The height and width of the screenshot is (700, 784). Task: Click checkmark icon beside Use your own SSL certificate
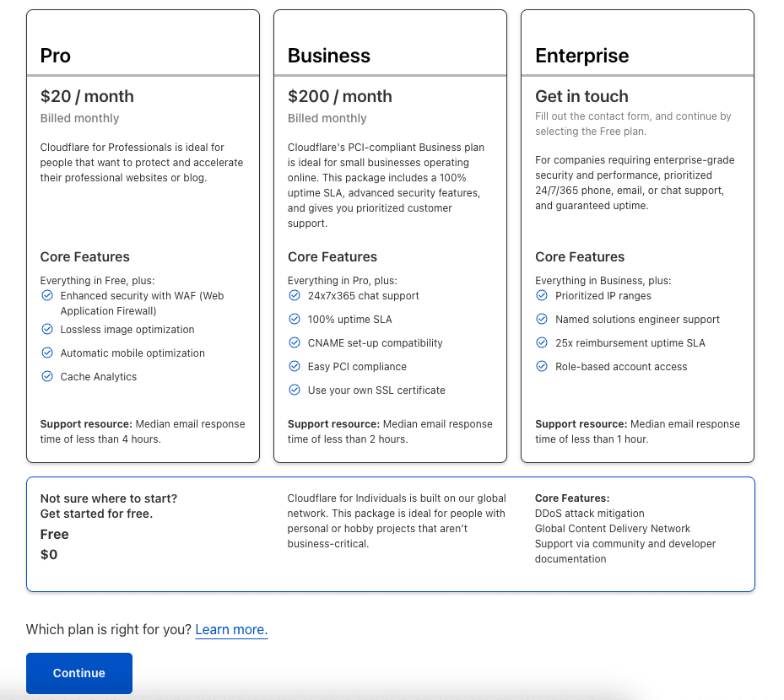(295, 390)
